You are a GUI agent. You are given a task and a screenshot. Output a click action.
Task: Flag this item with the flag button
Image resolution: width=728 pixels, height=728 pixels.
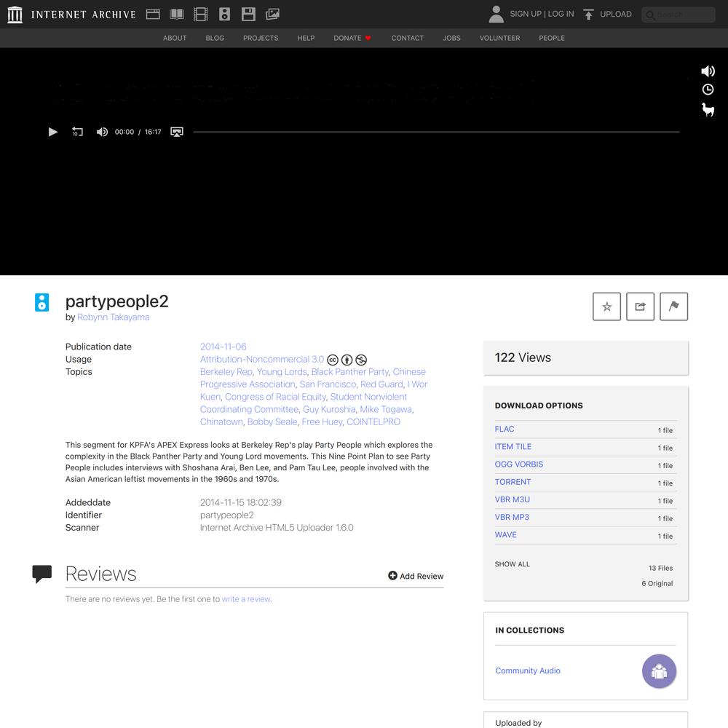(x=673, y=306)
